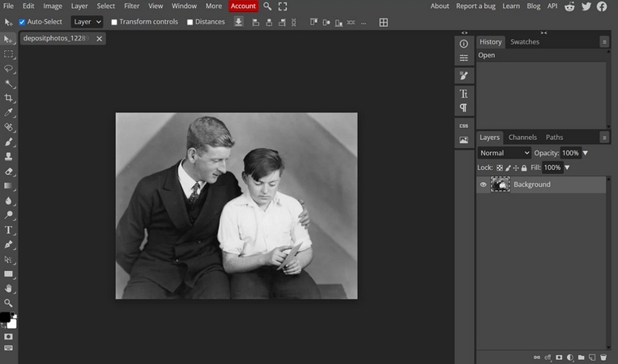
Task: Select the Blur tool
Action: click(x=8, y=201)
